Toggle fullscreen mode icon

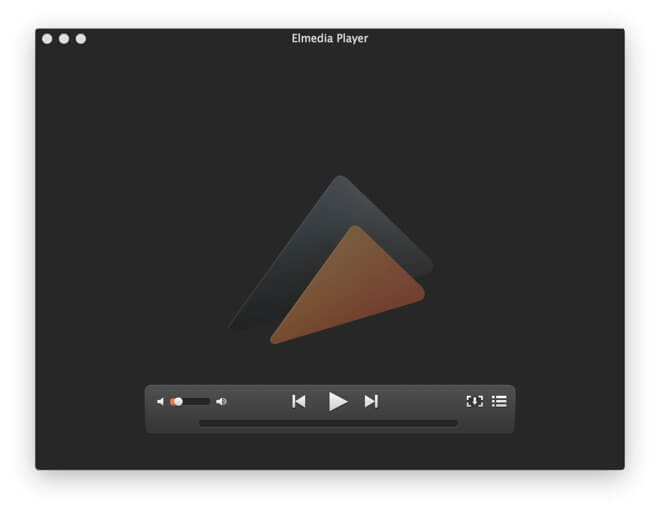[475, 401]
